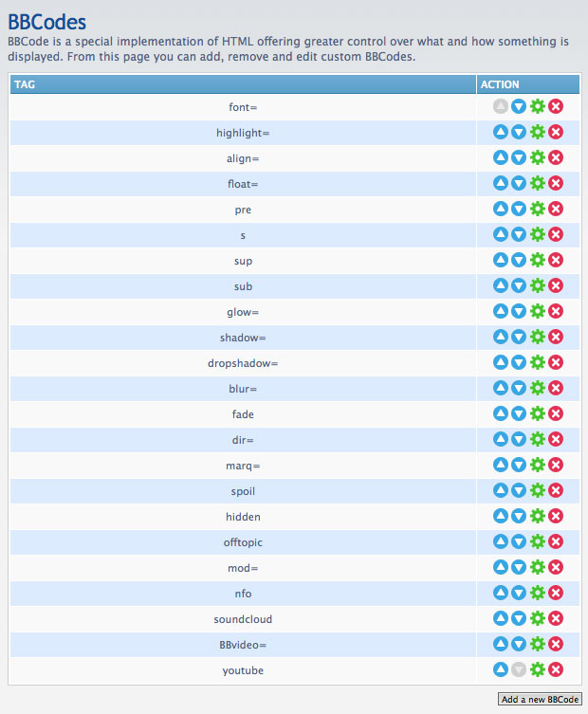This screenshot has height=714, width=588.
Task: Edit the dir= BBCode settings
Action: [x=538, y=439]
